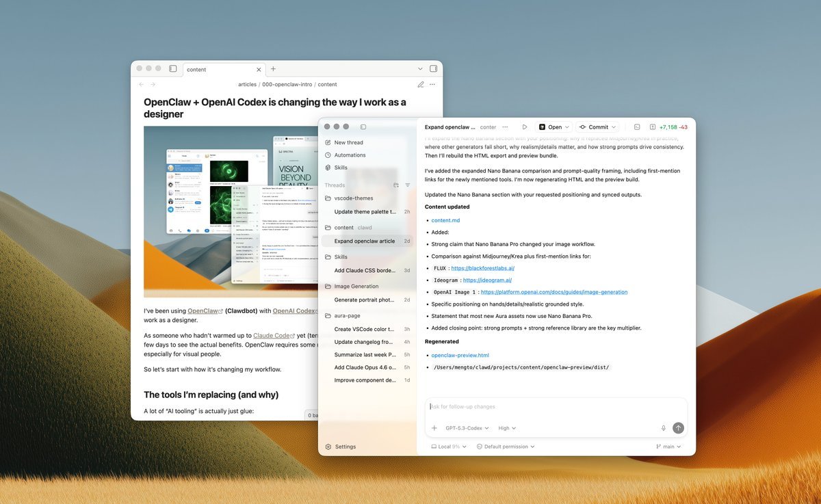This screenshot has height=504, width=821.
Task: Open the tab list chevron in content window
Action: tap(420, 69)
